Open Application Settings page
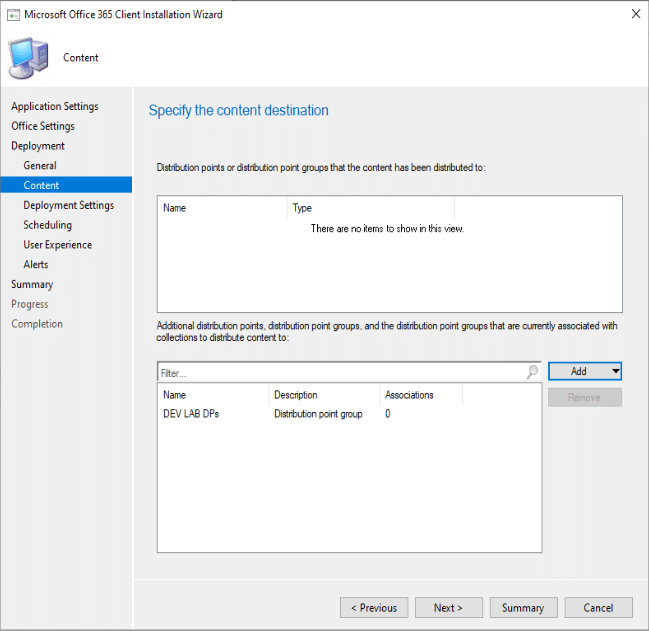 (55, 106)
